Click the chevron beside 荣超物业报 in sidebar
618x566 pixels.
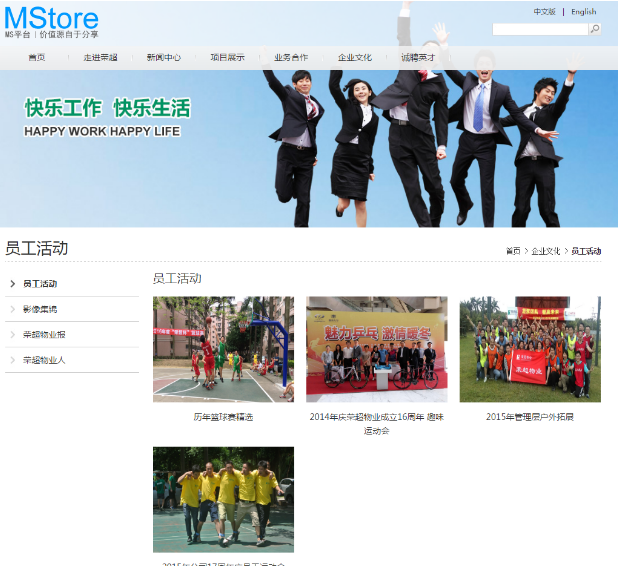pyautogui.click(x=13, y=335)
